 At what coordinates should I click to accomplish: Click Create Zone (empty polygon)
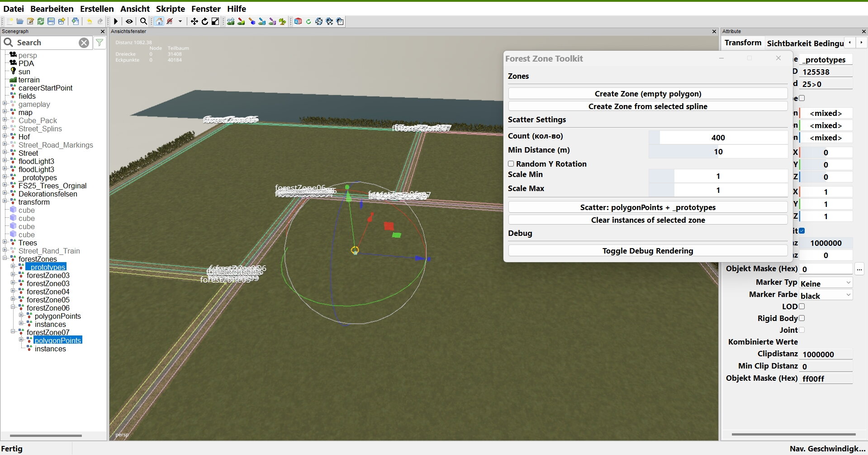[647, 93]
